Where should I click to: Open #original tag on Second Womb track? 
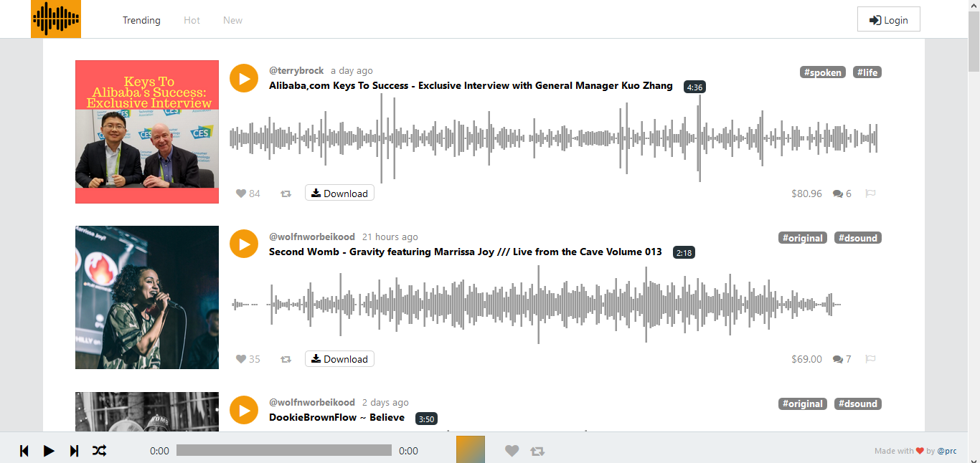coord(802,238)
